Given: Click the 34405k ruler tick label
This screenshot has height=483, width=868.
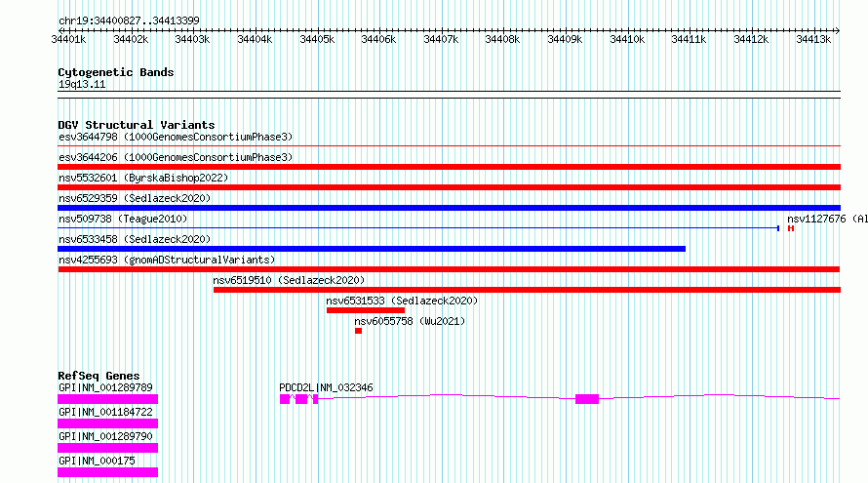Looking at the screenshot, I should [317, 39].
